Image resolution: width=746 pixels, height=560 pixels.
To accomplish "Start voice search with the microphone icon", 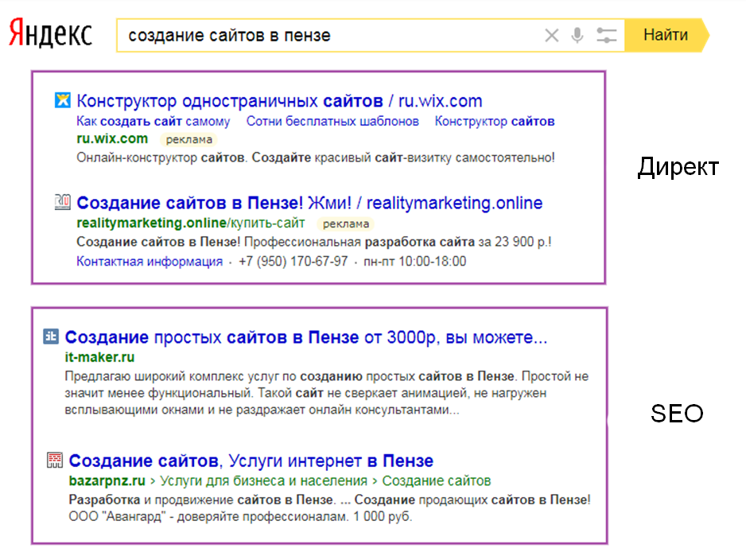I will pyautogui.click(x=577, y=35).
